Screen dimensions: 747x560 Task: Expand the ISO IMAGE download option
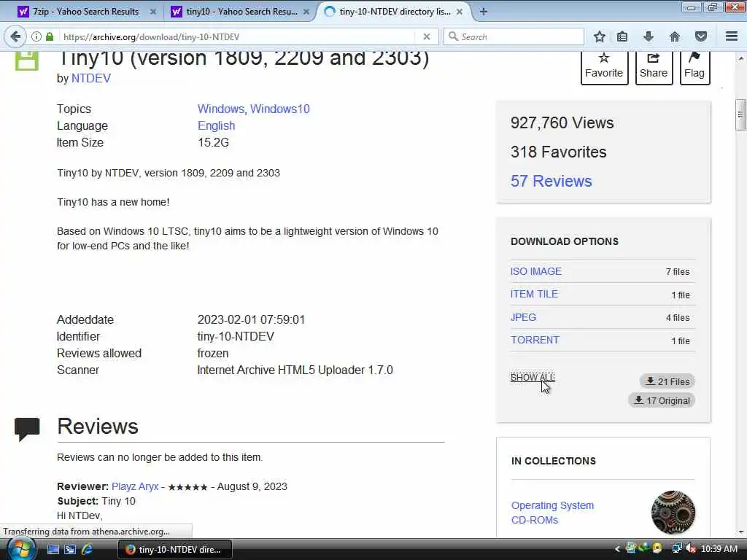(x=536, y=271)
